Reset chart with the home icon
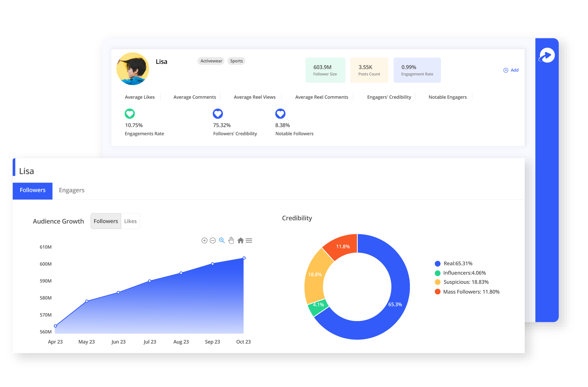This screenshot has height=387, width=588. pyautogui.click(x=240, y=240)
